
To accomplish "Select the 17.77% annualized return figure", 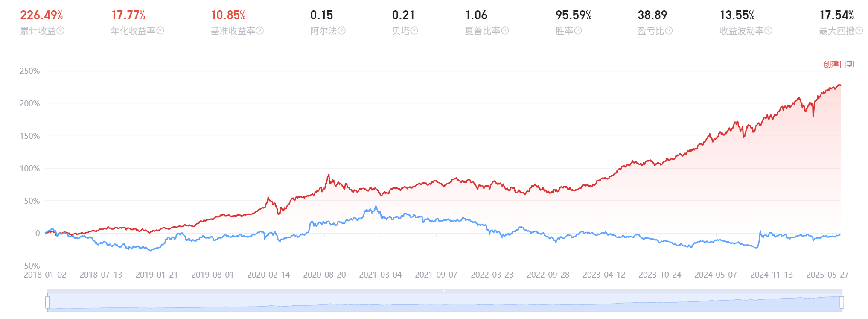I will coord(128,15).
